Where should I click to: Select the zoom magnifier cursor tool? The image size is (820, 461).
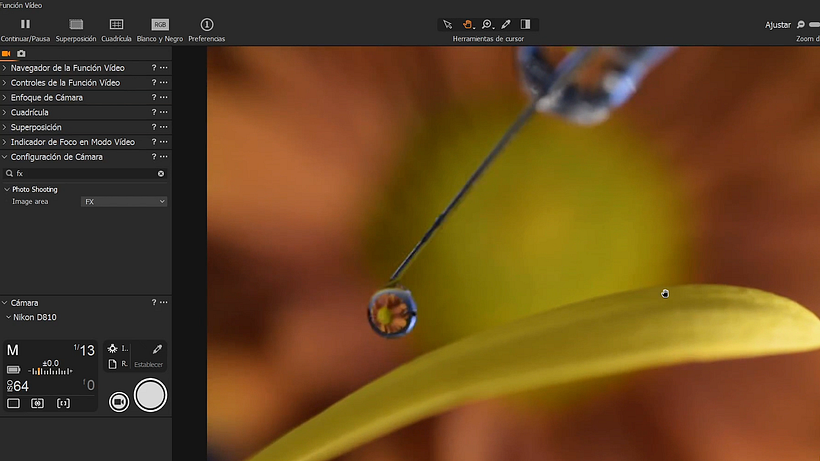(x=487, y=24)
